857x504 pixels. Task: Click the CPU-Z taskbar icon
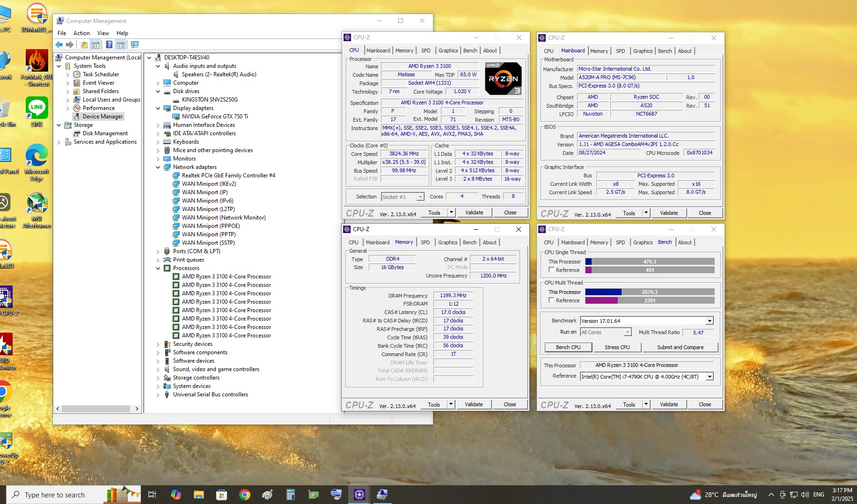tap(359, 495)
